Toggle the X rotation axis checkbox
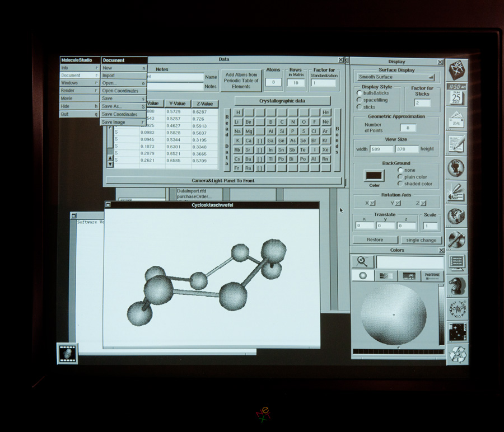The height and width of the screenshot is (432, 504). pyautogui.click(x=373, y=203)
